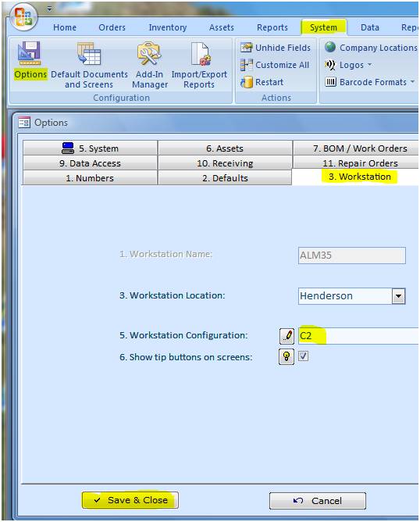
Task: Open Company Locations
Action: tap(371, 48)
